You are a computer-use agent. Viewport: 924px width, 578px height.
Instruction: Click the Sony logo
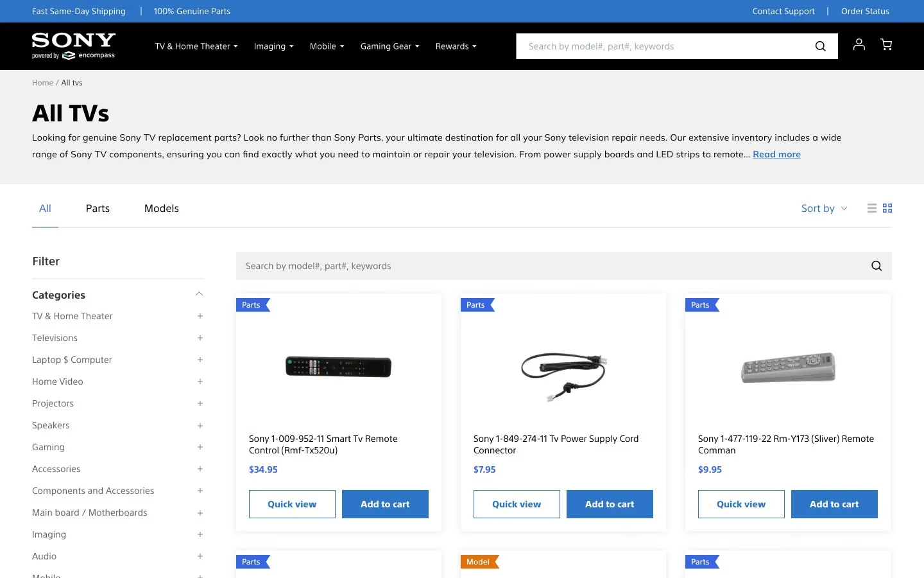pyautogui.click(x=74, y=46)
